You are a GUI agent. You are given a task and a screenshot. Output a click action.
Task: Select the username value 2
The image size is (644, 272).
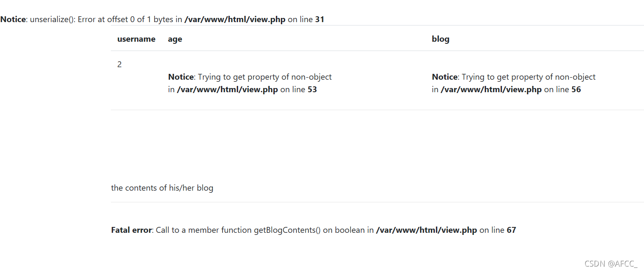[x=120, y=64]
